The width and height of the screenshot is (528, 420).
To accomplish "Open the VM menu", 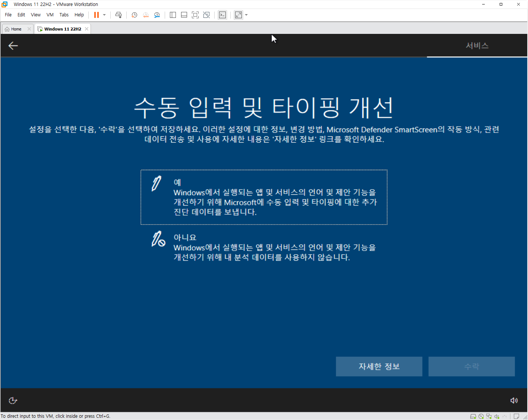I will tap(50, 15).
